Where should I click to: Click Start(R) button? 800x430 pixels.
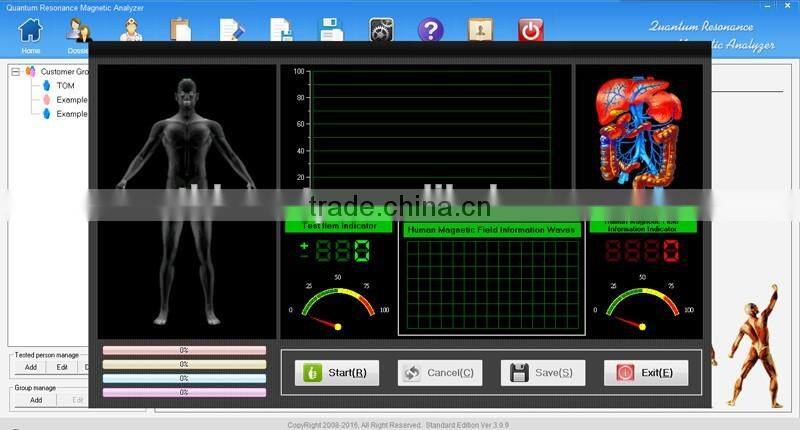[x=337, y=373]
